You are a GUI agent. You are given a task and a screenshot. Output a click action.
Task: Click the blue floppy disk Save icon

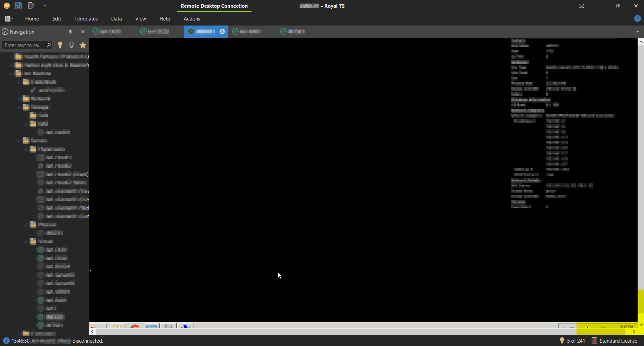coord(18,6)
